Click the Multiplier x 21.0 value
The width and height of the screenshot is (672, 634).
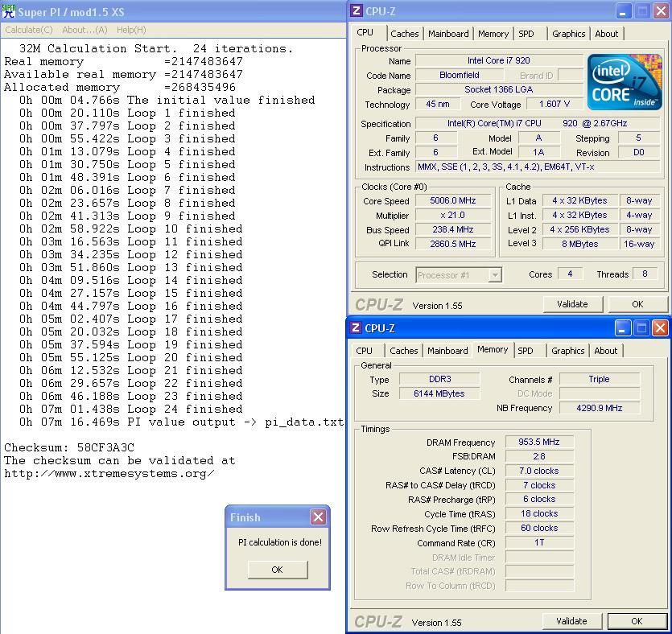tap(453, 215)
